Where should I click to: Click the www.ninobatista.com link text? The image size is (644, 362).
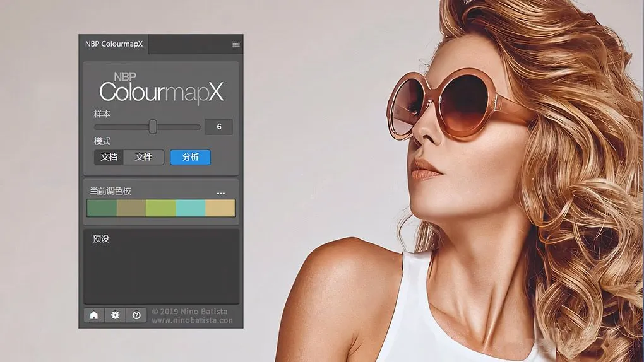pyautogui.click(x=192, y=320)
